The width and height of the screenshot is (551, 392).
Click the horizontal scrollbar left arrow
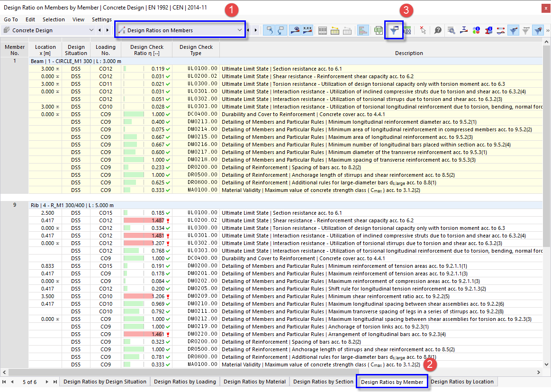coord(4,372)
